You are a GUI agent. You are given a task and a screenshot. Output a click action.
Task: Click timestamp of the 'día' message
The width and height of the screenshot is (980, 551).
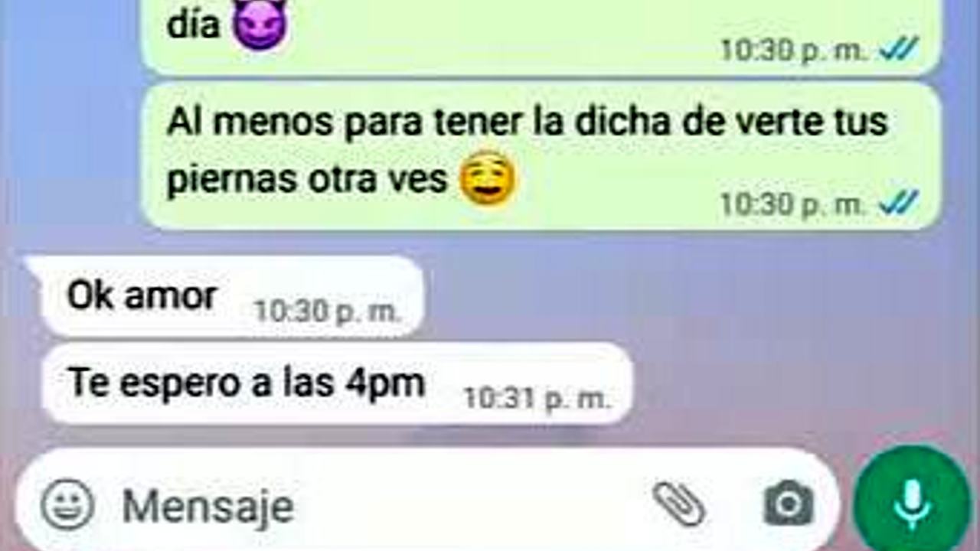(794, 51)
